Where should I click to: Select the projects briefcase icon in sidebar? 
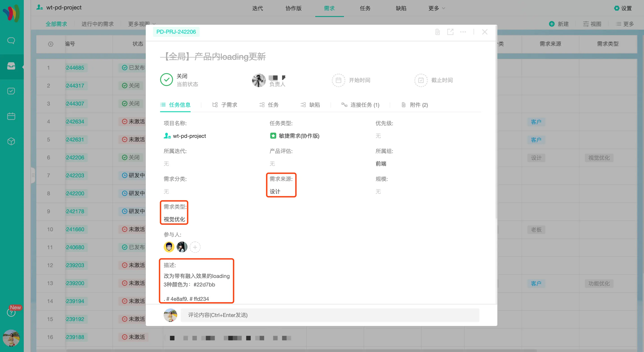(x=11, y=66)
